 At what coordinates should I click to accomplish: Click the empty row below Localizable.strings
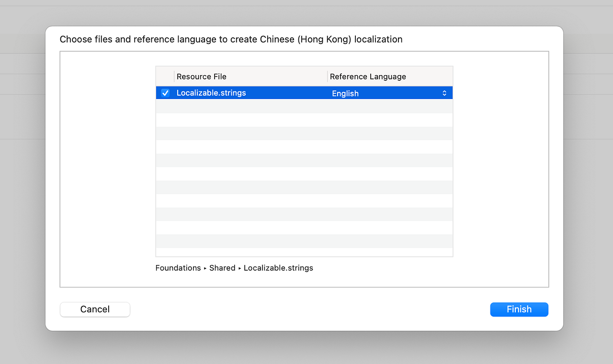[304, 106]
